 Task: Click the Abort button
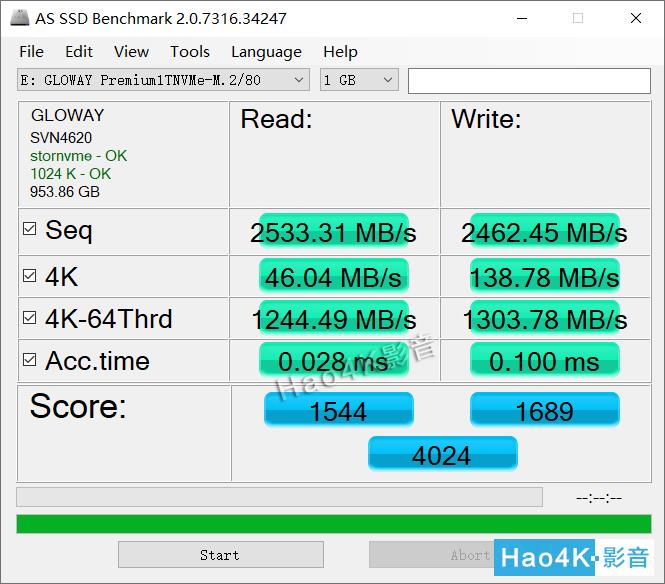[x=431, y=554]
